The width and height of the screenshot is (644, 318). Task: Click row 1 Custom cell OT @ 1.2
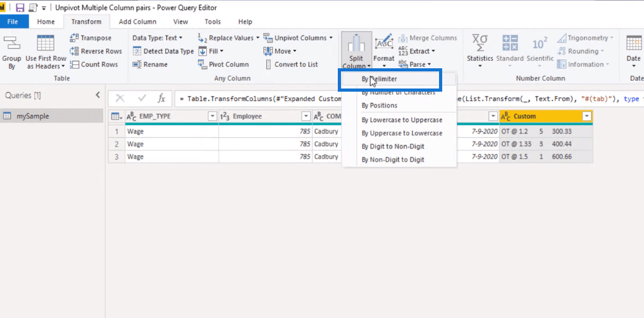[x=546, y=131]
